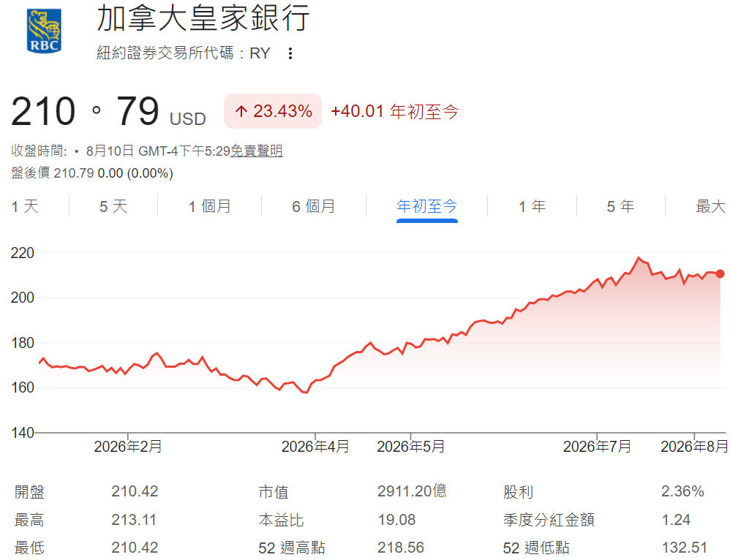Click the 盤後價 210.79 after-hours line

[92, 173]
